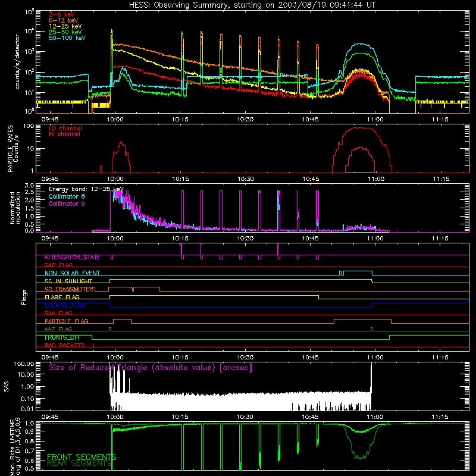Click the FLARE_FLAG label

coord(62,297)
